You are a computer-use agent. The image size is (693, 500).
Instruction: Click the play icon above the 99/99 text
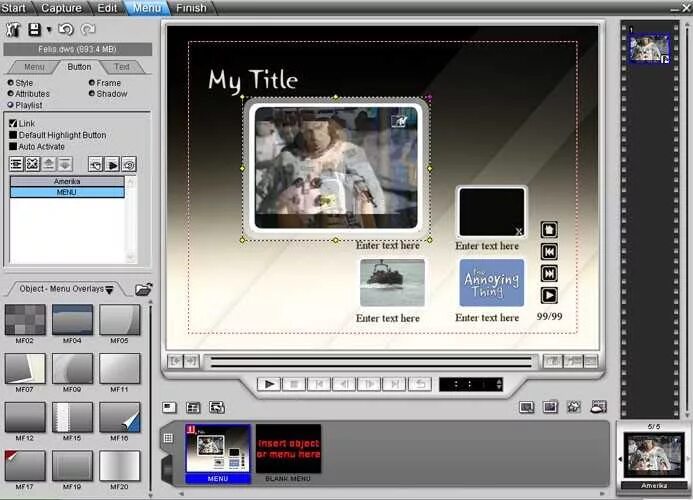(549, 295)
